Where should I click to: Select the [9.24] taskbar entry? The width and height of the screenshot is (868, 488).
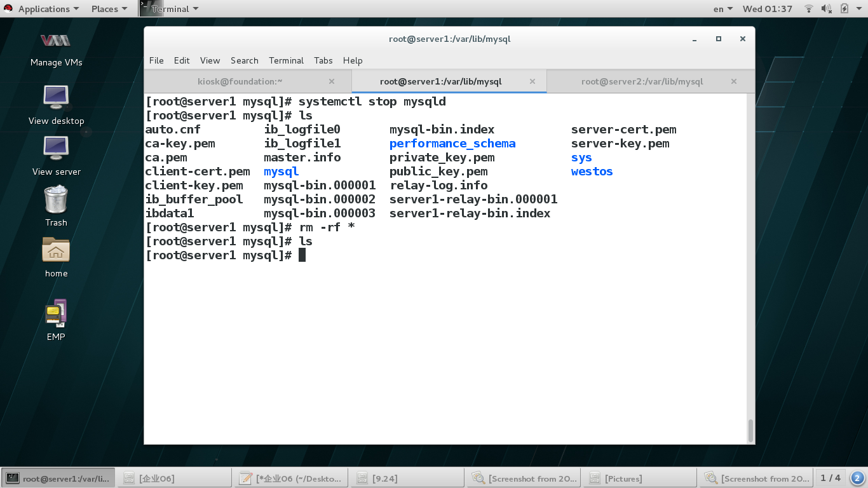407,478
